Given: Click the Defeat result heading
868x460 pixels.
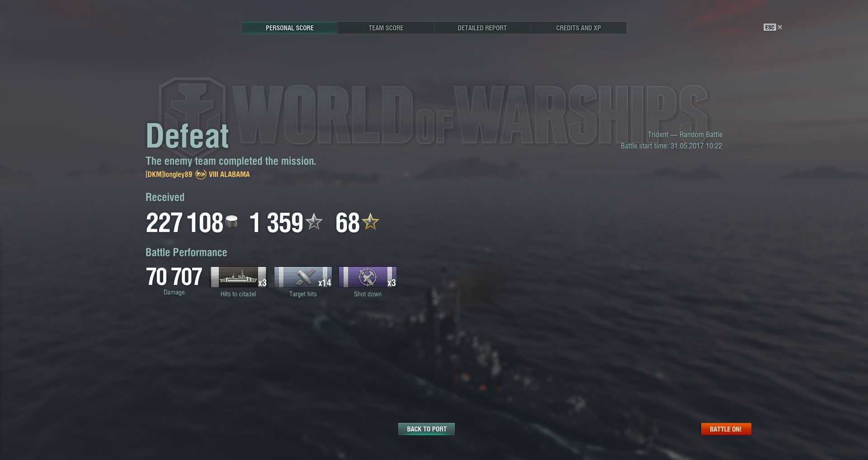Looking at the screenshot, I should 187,135.
